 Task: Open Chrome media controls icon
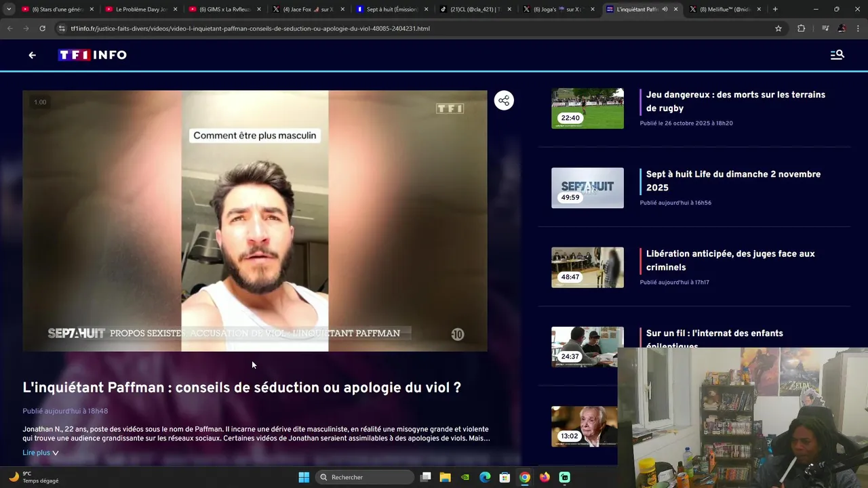coord(825,28)
